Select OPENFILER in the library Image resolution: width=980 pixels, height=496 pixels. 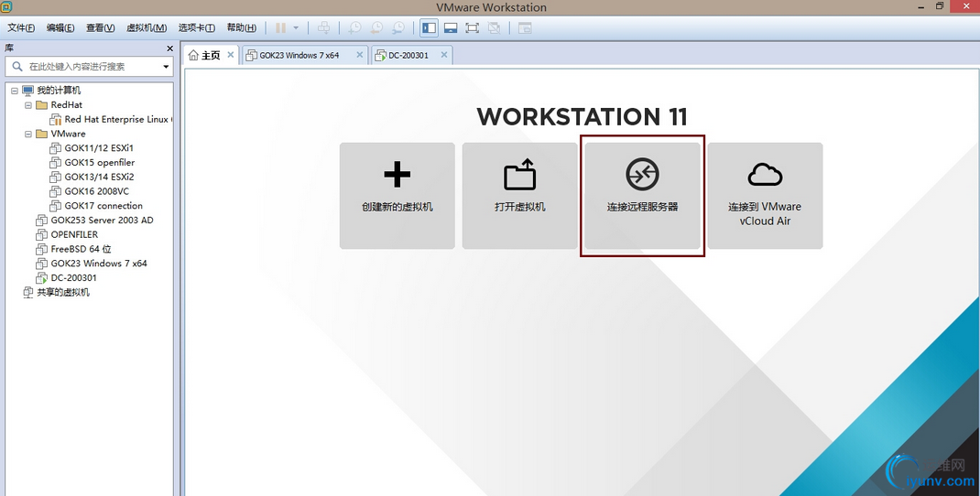(74, 234)
